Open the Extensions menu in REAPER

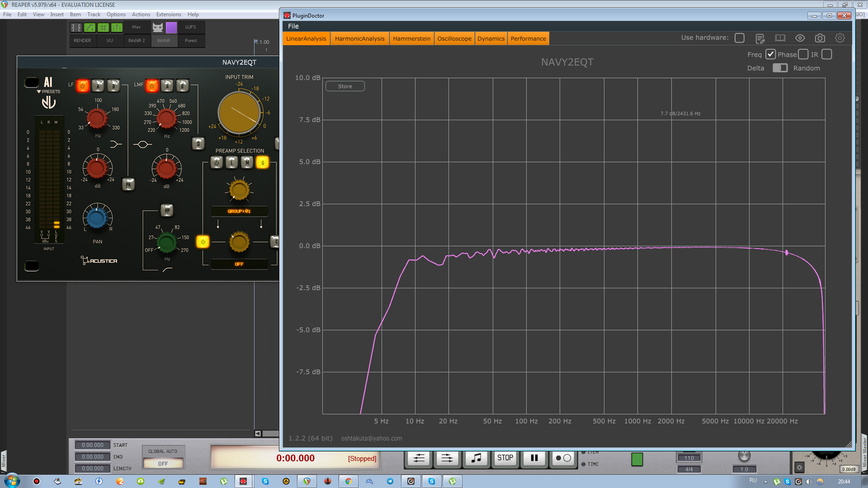pyautogui.click(x=169, y=14)
